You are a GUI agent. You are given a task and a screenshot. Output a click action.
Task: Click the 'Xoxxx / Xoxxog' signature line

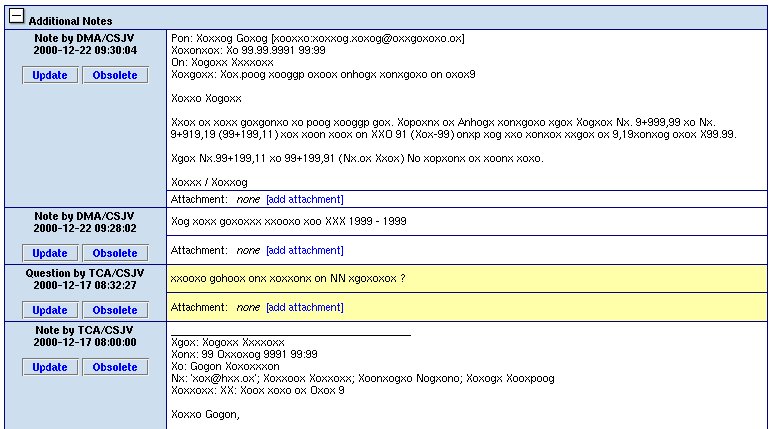pos(209,182)
